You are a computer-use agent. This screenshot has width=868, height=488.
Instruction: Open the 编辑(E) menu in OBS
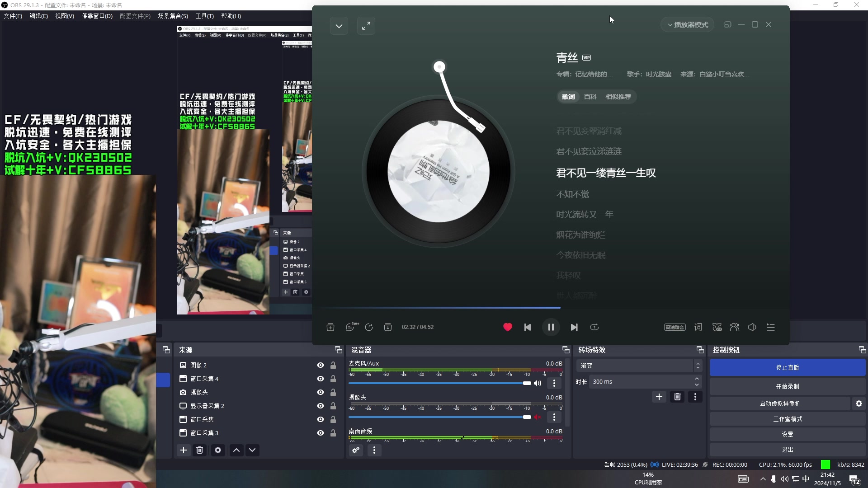pyautogui.click(x=38, y=16)
